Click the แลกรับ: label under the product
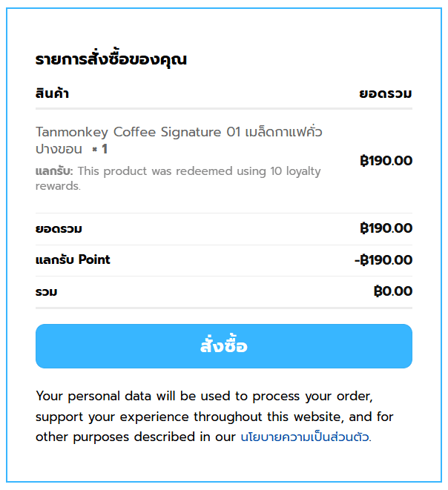Image resolution: width=448 pixels, height=490 pixels. point(54,171)
